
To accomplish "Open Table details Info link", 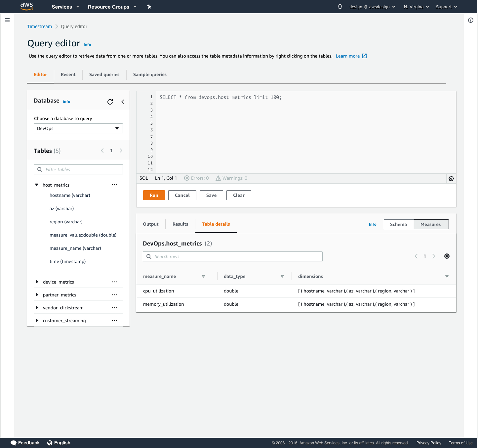I will pos(373,224).
